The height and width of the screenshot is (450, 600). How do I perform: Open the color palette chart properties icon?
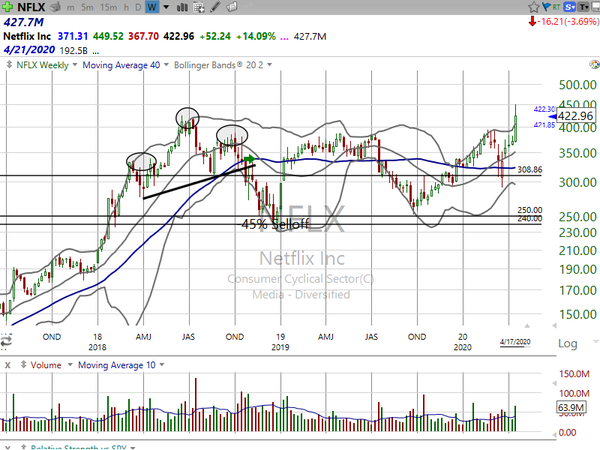click(x=594, y=65)
